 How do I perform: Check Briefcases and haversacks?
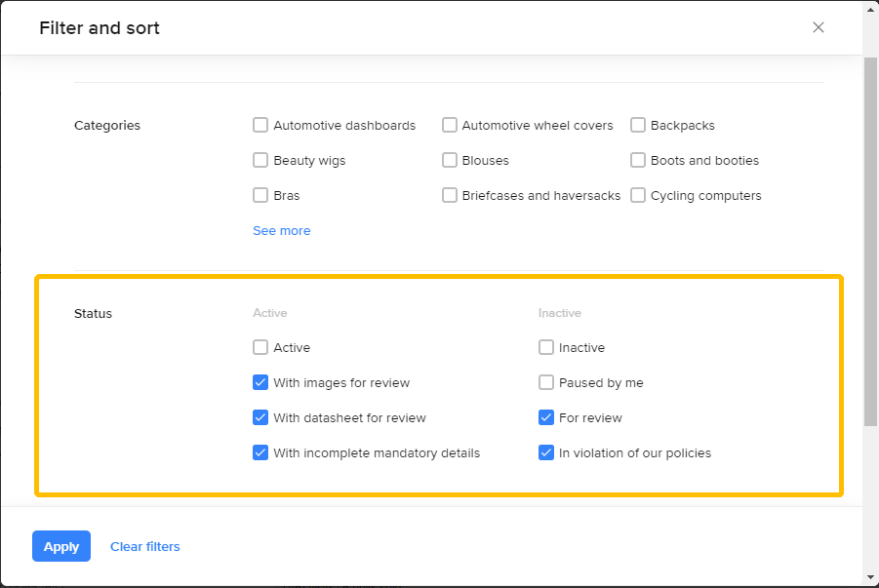[450, 195]
